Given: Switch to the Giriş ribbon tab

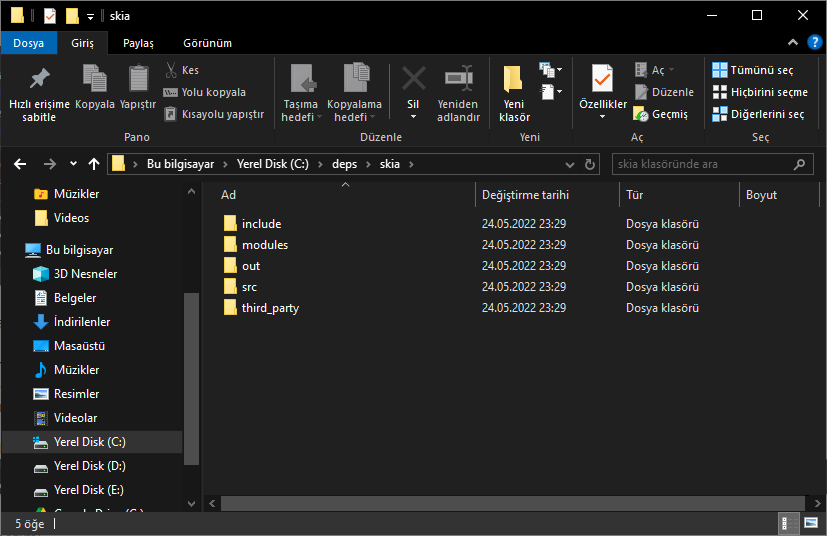Looking at the screenshot, I should 82,43.
